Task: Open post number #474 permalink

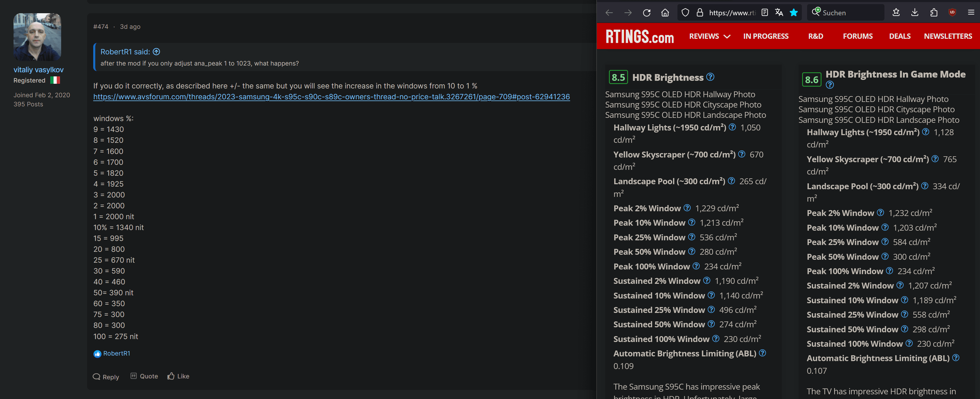Action: click(101, 27)
